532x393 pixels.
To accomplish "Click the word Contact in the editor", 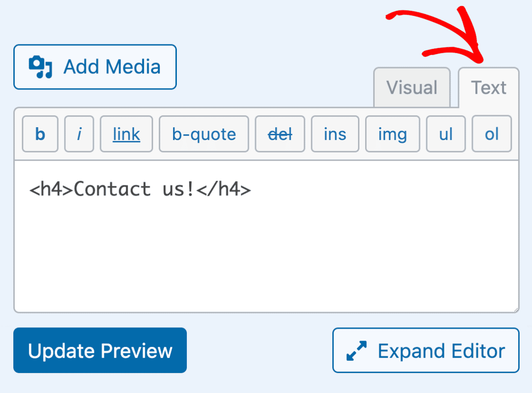I will click(113, 190).
